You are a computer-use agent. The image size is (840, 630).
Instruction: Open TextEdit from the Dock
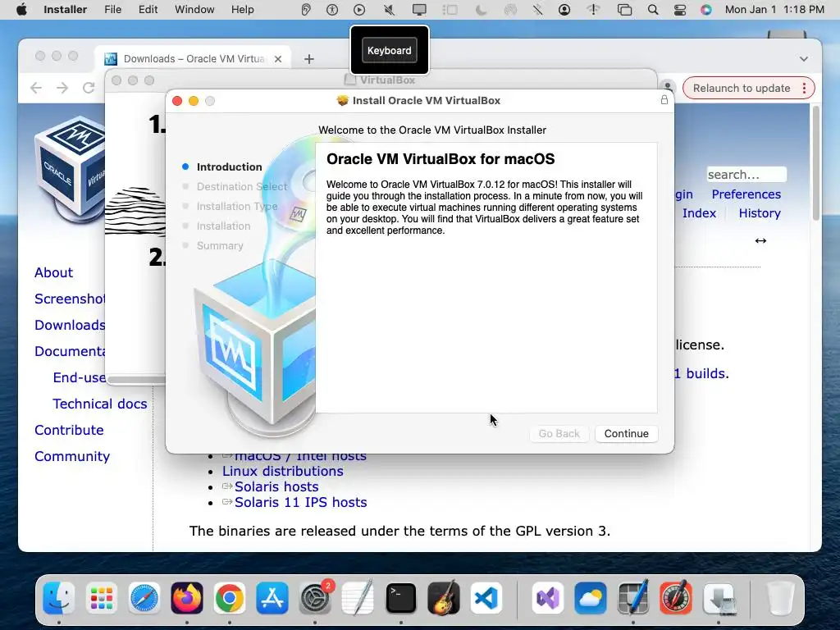click(358, 598)
